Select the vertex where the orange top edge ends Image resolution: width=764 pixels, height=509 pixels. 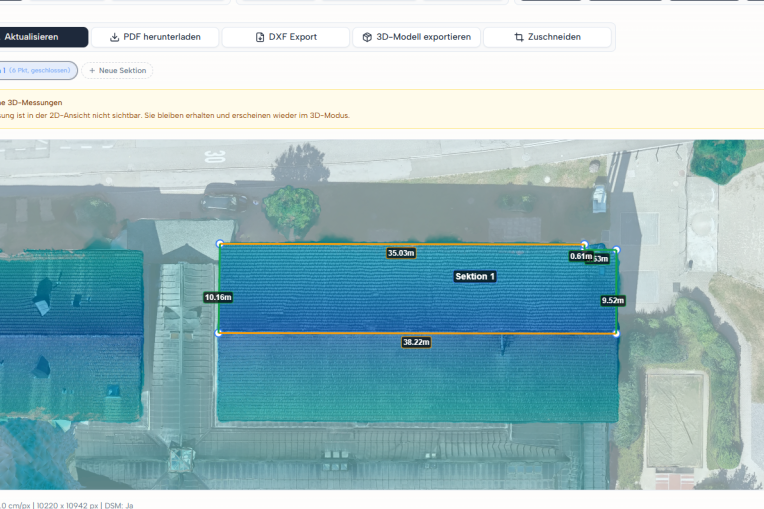click(x=584, y=244)
